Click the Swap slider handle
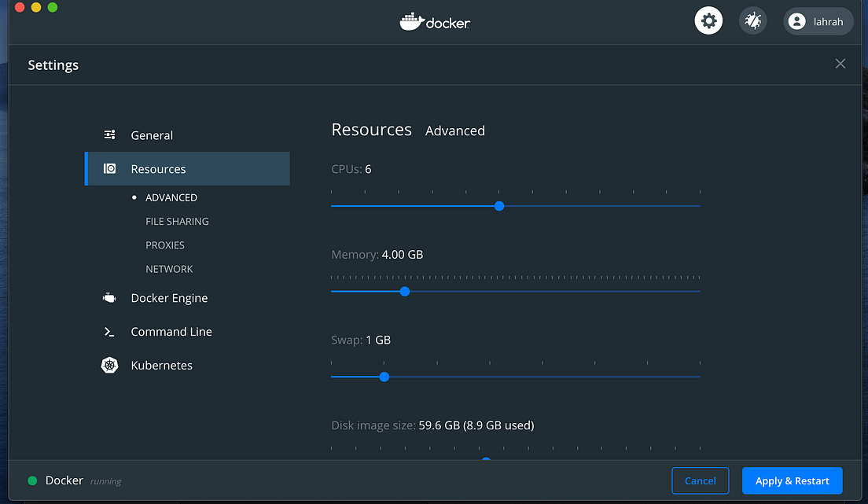868x504 pixels. pyautogui.click(x=384, y=377)
